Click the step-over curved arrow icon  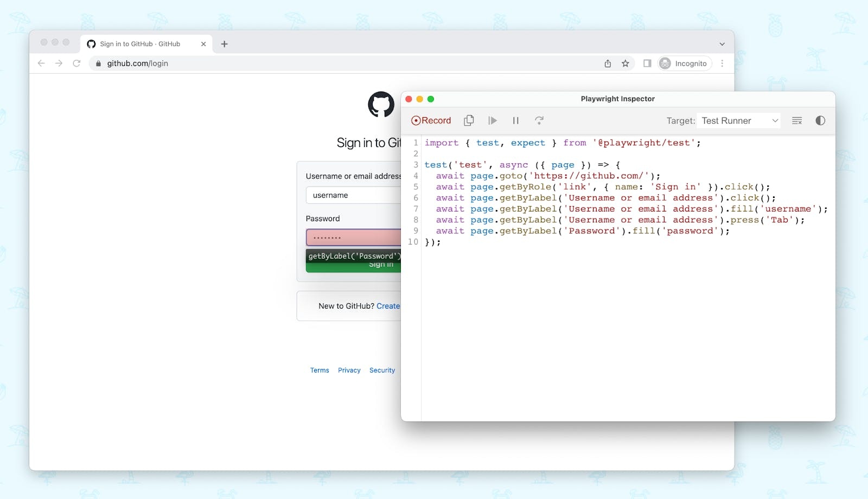click(x=540, y=120)
